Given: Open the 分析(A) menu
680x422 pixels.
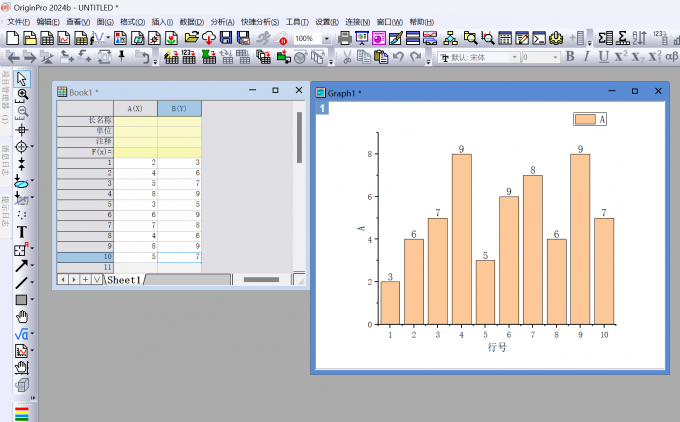Looking at the screenshot, I should 222,22.
